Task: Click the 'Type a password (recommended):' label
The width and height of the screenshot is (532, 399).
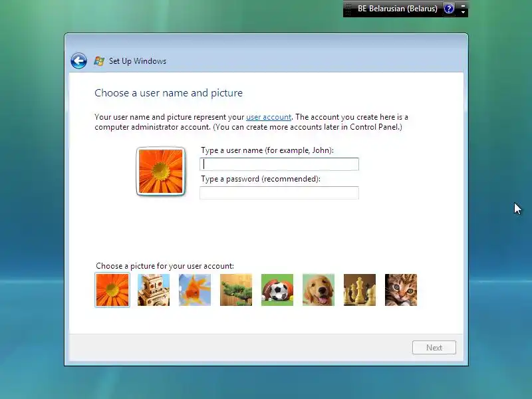Action: [x=261, y=179]
